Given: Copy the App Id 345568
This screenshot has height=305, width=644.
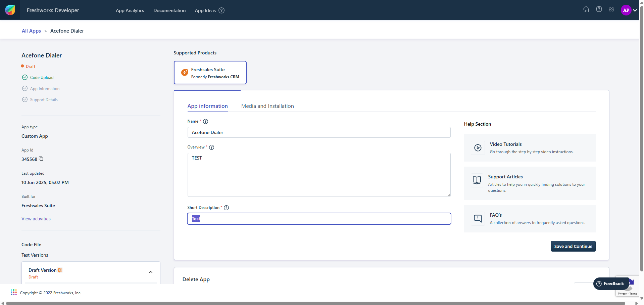Looking at the screenshot, I should [x=41, y=159].
